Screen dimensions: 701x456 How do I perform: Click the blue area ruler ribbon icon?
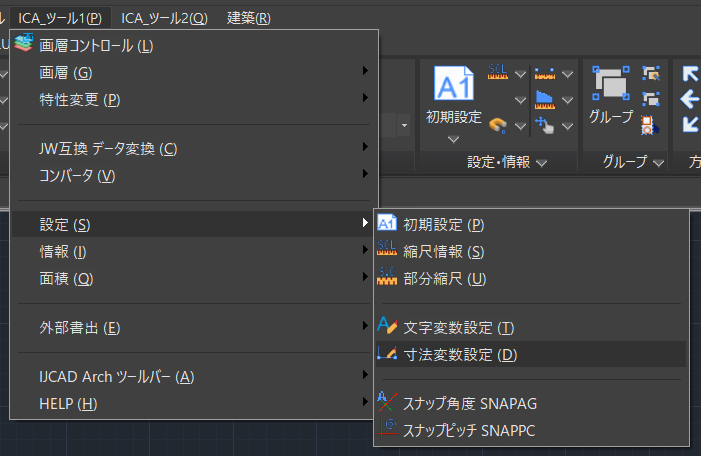(545, 99)
